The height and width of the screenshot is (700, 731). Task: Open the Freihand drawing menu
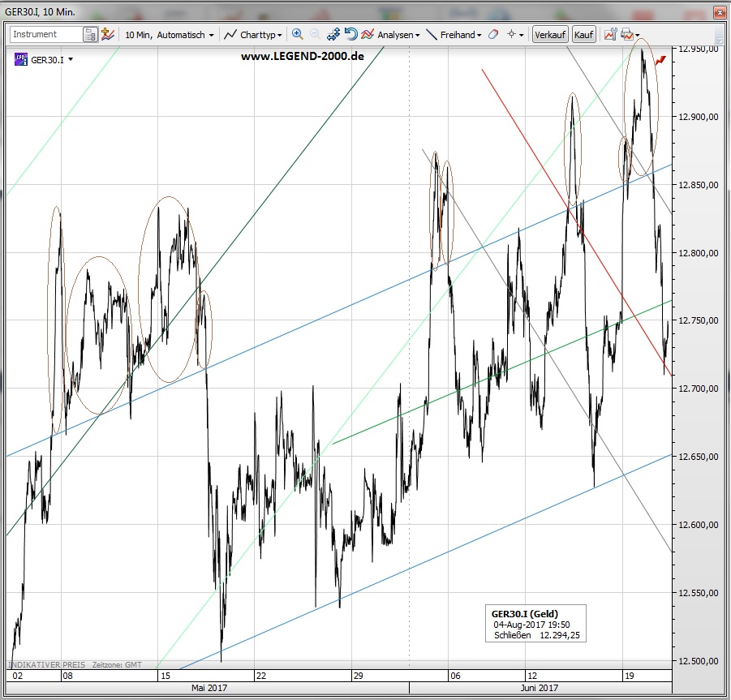point(454,35)
